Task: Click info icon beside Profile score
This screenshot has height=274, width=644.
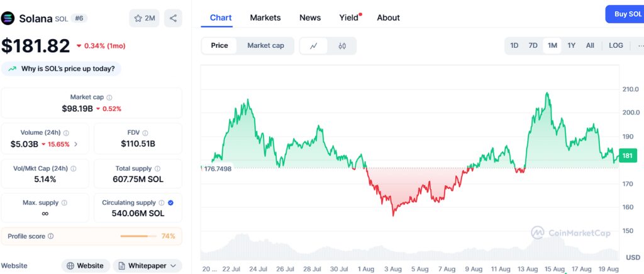Action: (51, 236)
